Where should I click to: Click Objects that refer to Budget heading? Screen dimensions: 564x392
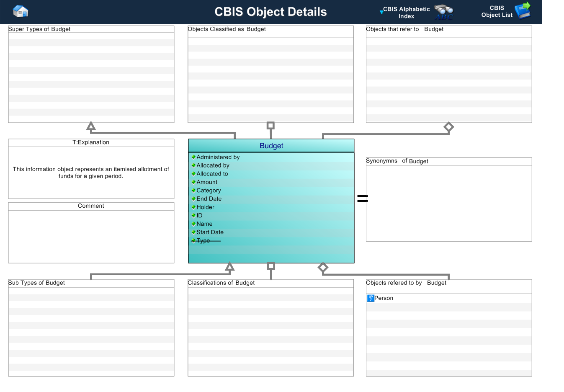(x=404, y=29)
